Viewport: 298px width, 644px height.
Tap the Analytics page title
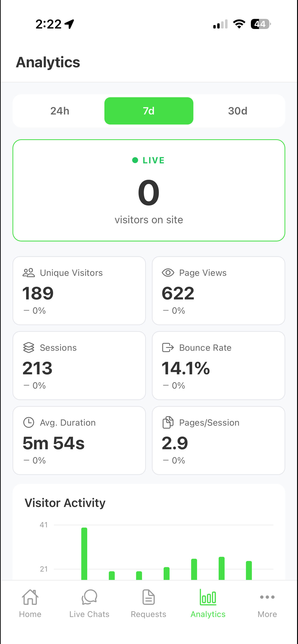click(x=48, y=62)
